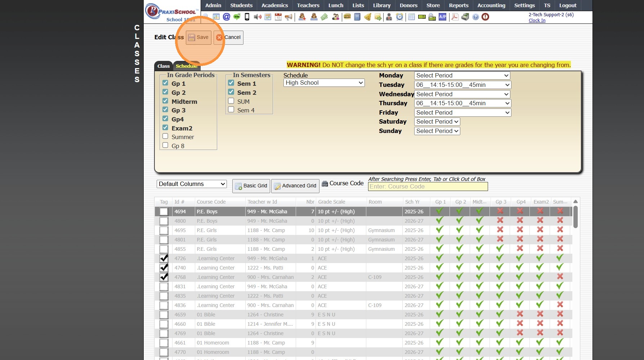Enable the Summer grade period checkbox
Screen dimensions: 644x360
(x=165, y=136)
